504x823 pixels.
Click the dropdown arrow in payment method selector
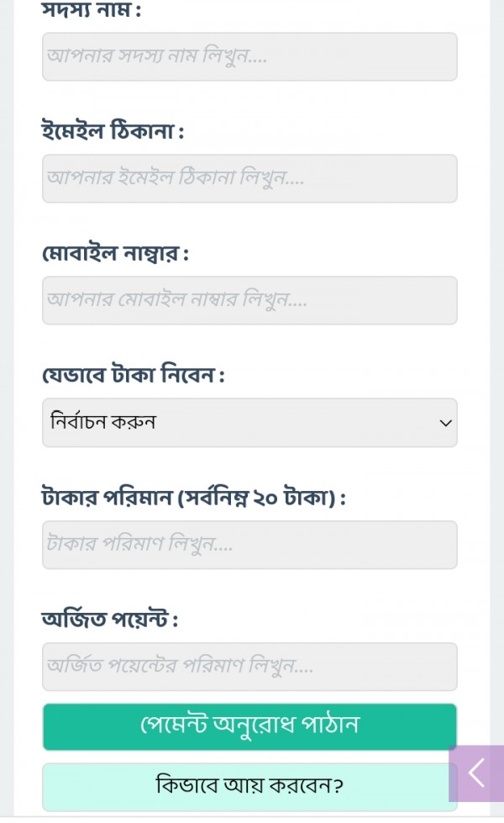click(445, 423)
